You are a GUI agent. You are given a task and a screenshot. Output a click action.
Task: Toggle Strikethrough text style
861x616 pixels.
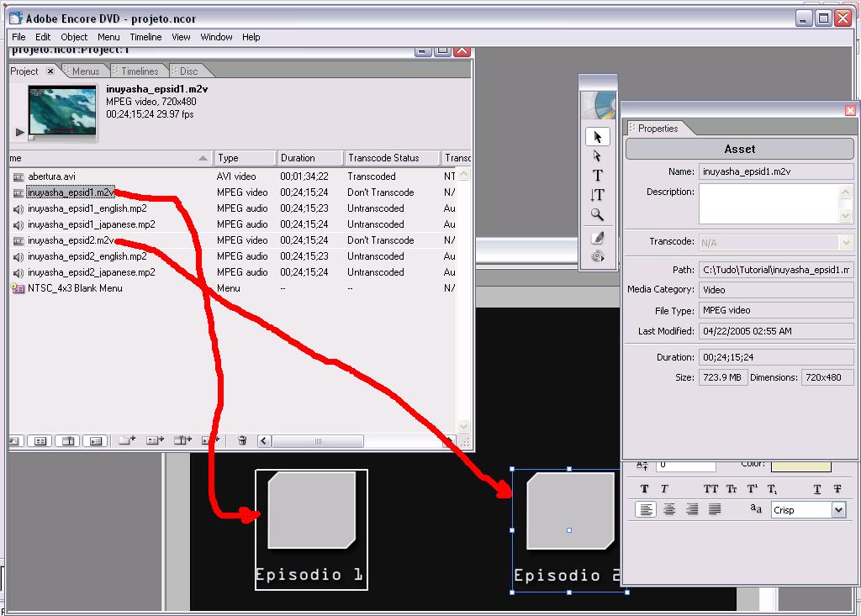click(837, 488)
